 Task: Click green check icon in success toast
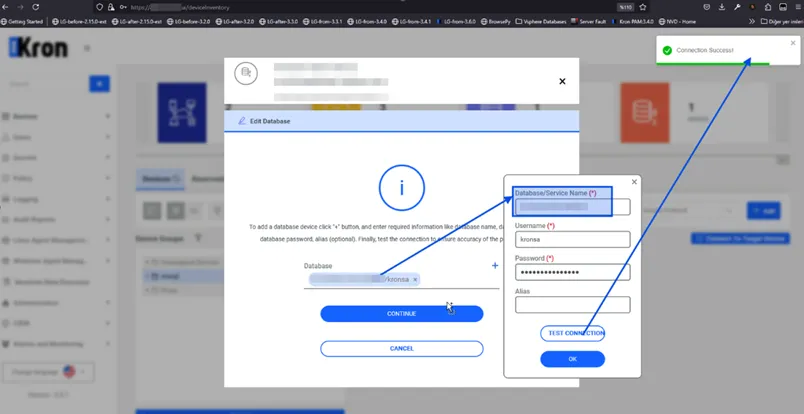pos(667,50)
